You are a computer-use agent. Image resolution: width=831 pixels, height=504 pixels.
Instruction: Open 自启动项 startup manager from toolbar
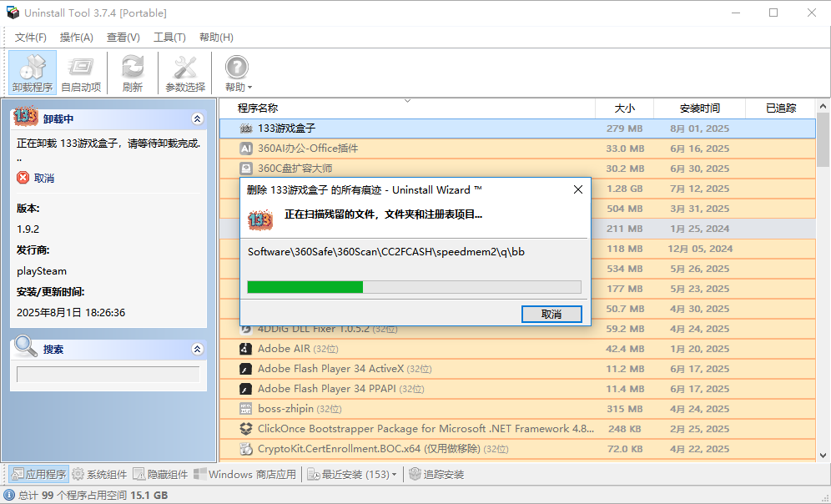tap(81, 72)
